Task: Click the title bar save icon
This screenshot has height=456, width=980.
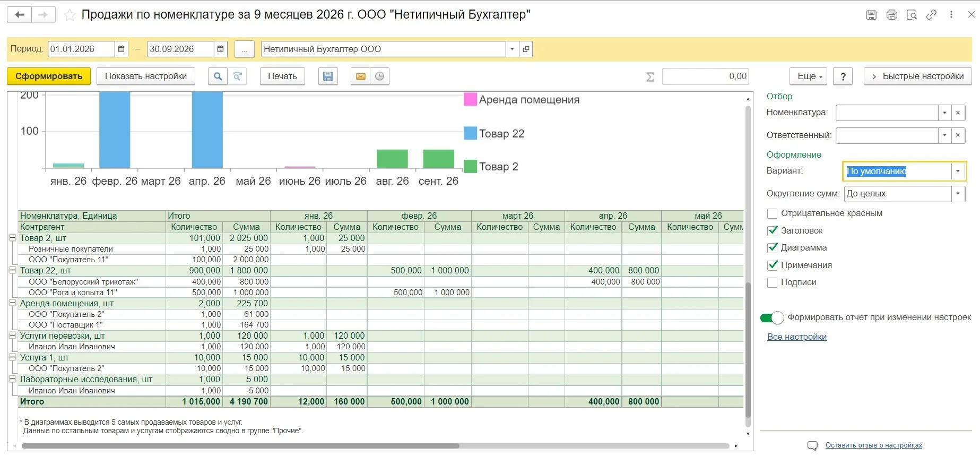Action: point(871,15)
